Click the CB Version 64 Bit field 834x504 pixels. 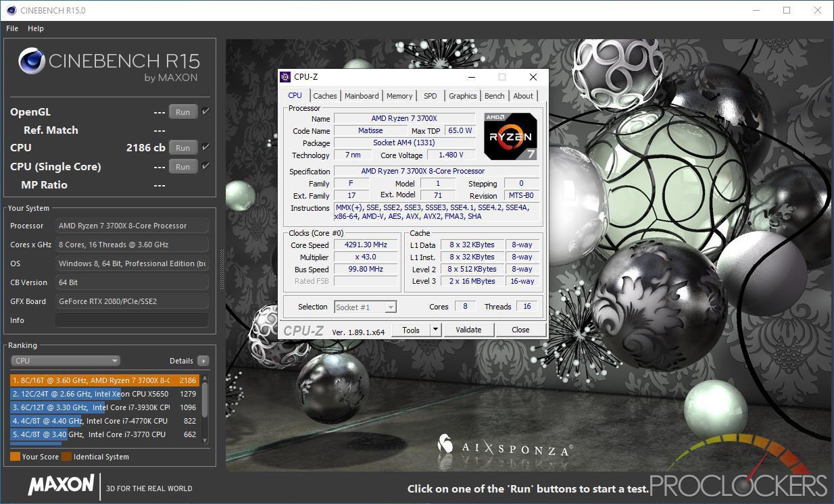[x=132, y=282]
